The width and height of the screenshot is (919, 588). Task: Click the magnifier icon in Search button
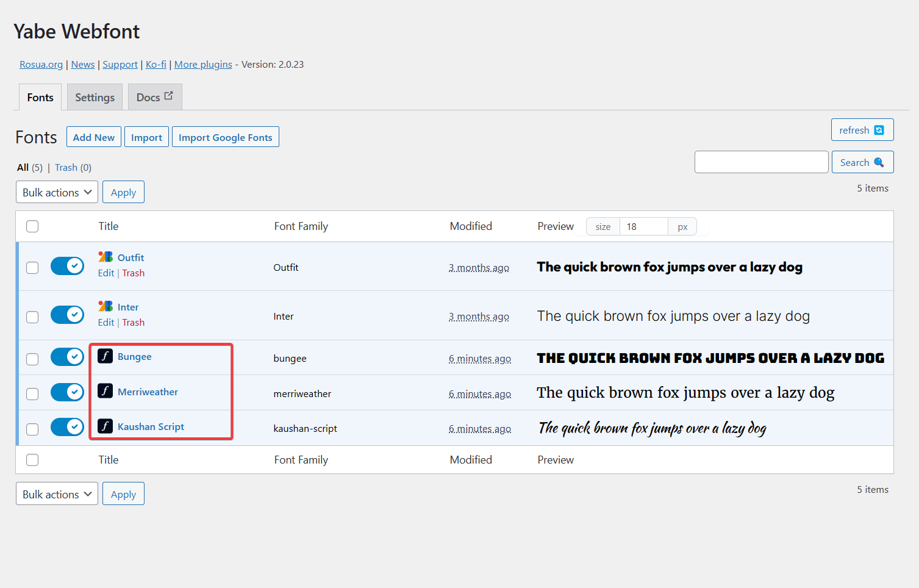pos(879,162)
